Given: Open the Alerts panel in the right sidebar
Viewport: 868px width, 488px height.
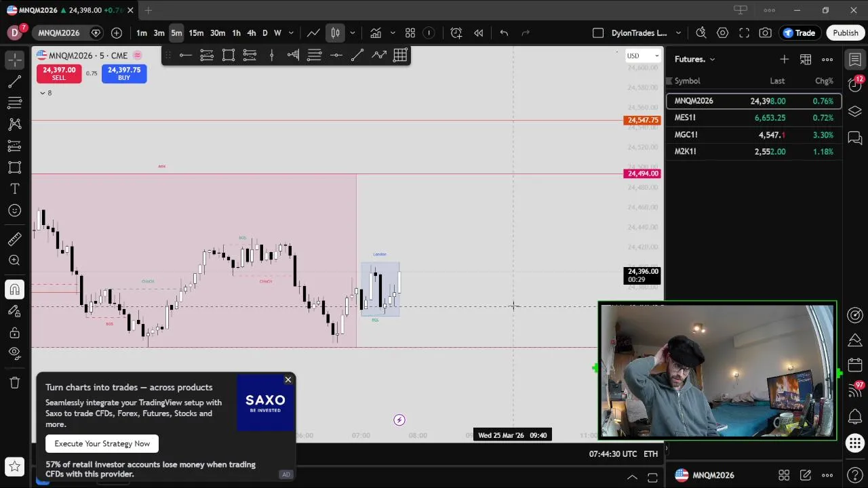Looking at the screenshot, I should pos(855,83).
